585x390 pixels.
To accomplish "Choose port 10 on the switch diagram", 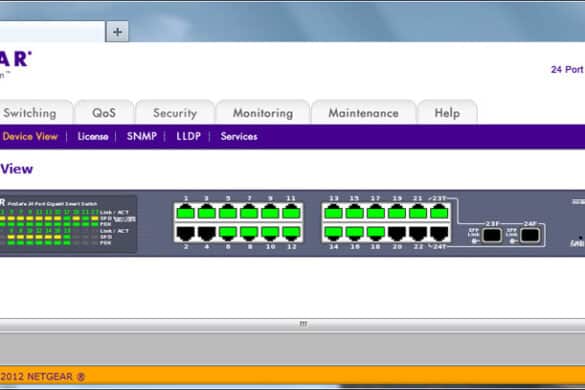I will (x=270, y=233).
